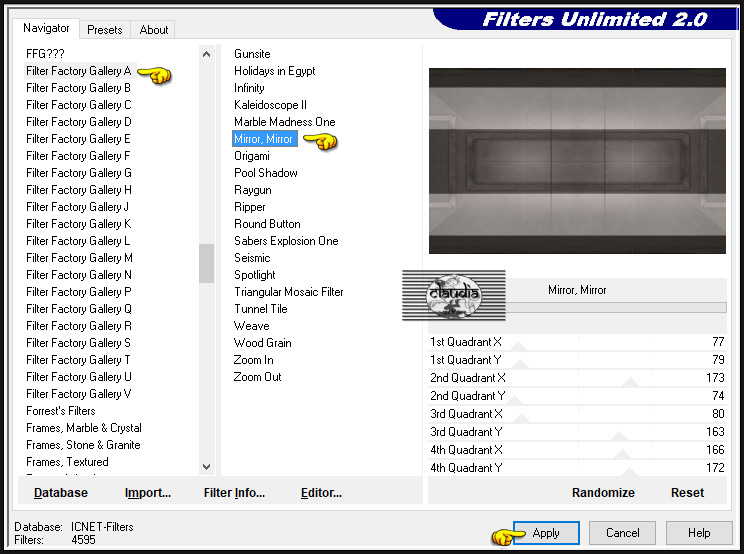The image size is (744, 554).
Task: Click the Apply button
Action: (x=546, y=533)
